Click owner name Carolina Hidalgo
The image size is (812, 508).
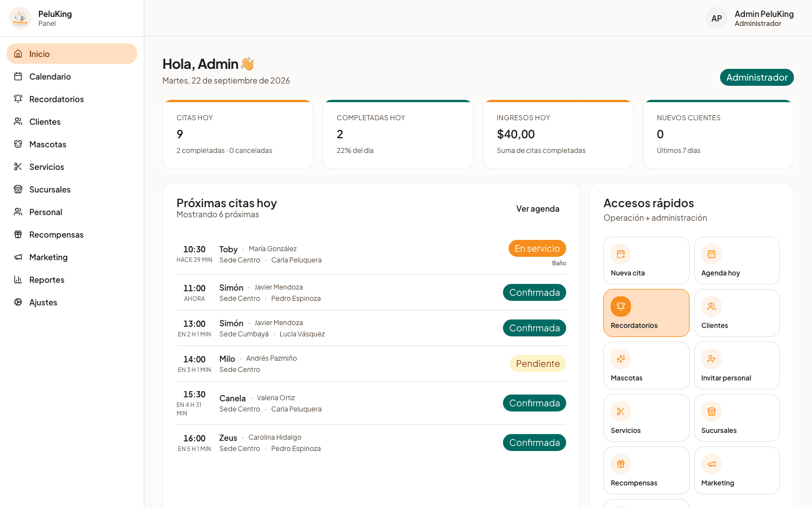click(275, 437)
